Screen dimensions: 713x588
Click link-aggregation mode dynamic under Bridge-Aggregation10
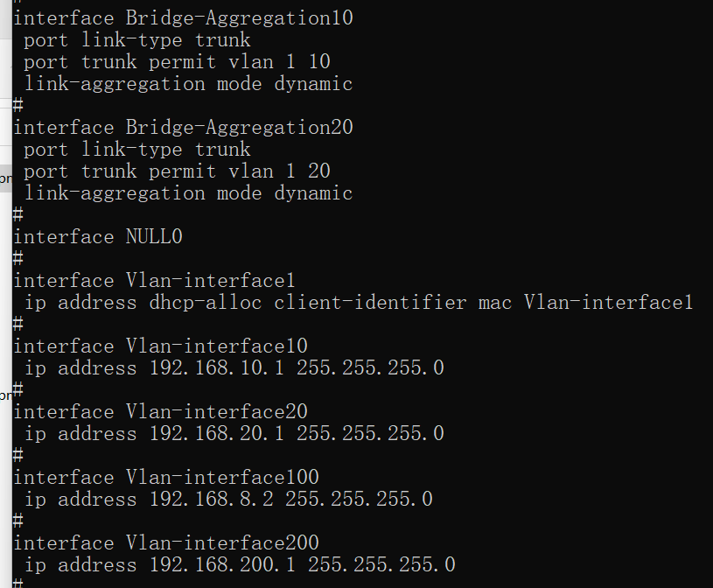[x=188, y=83]
